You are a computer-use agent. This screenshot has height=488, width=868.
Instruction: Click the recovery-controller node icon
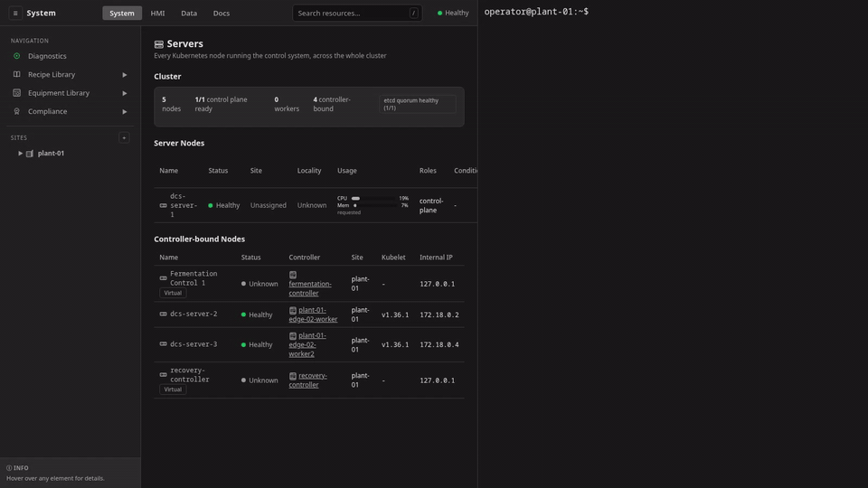click(x=164, y=374)
